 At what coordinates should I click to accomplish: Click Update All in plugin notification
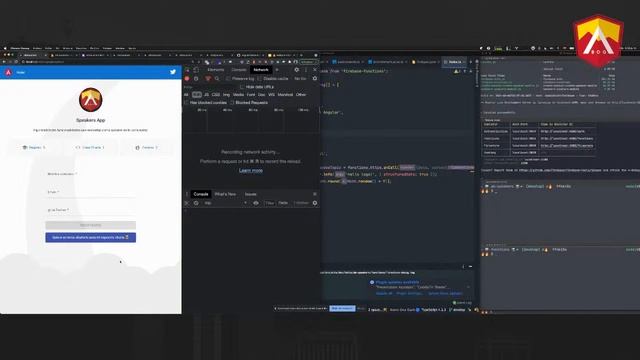(x=384, y=293)
